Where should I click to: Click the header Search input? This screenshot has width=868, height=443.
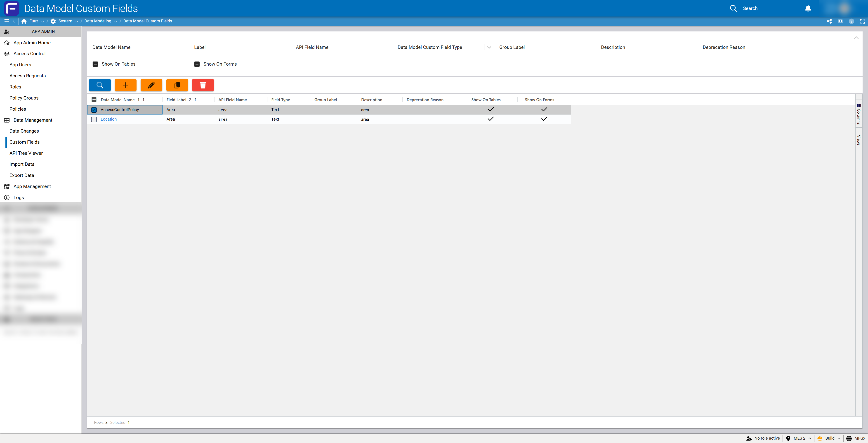tap(770, 8)
